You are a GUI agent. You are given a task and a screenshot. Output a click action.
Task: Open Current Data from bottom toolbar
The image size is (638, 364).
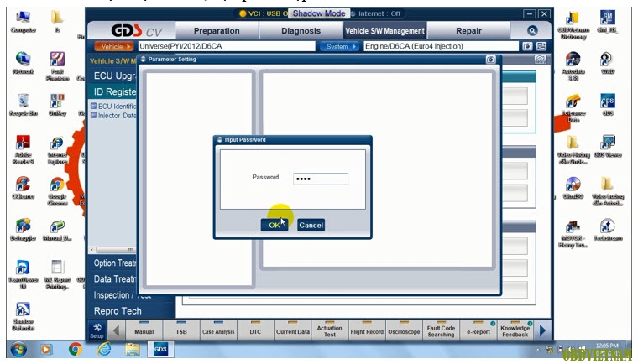(293, 330)
